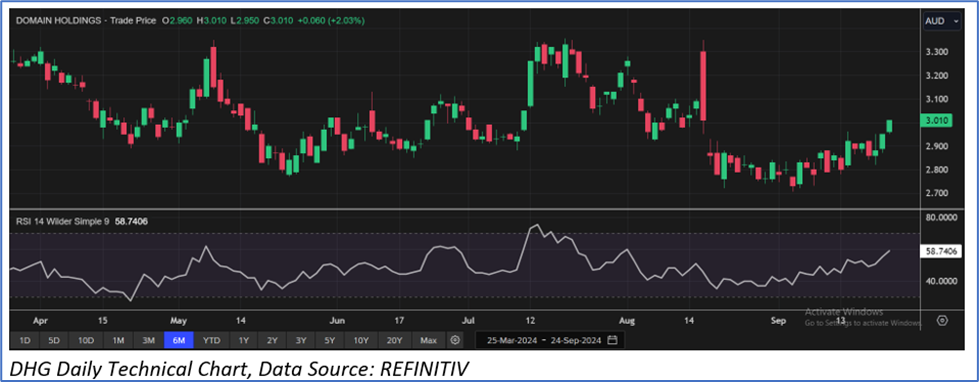Click the DOMAIN HOLDINGS - Trade Price legend
979x382 pixels.
tap(86, 21)
